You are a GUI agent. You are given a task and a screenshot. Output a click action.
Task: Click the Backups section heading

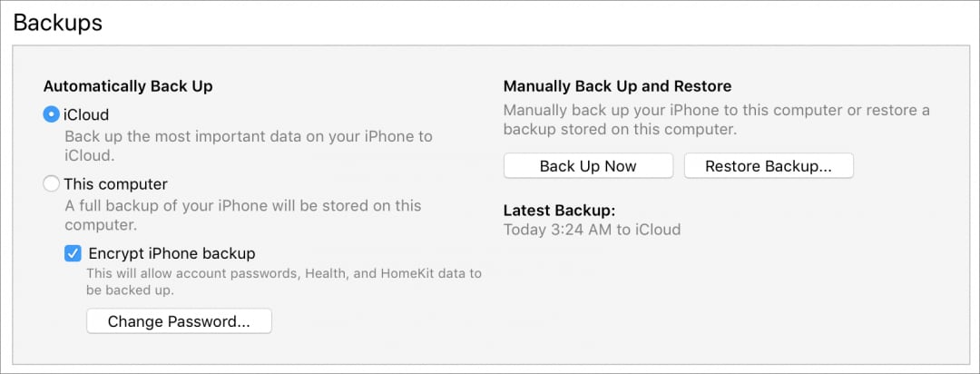coord(57,23)
